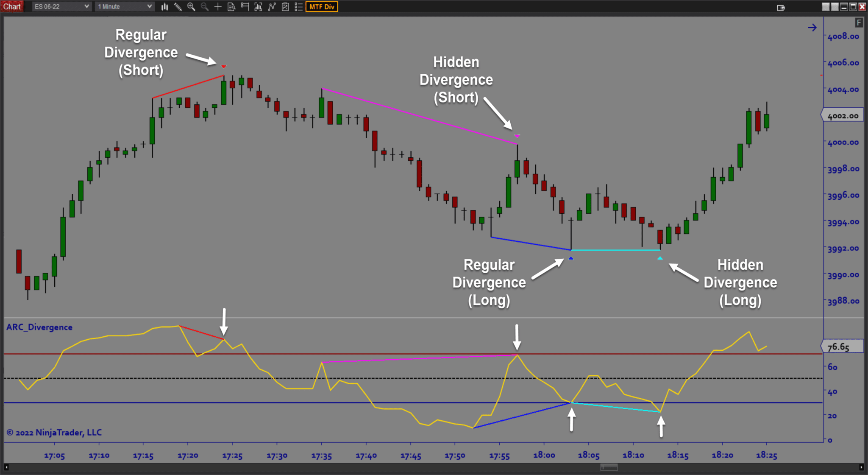Viewport: 868px width, 475px height.
Task: Click the left arrow of horizontal scrollbar
Action: click(6, 467)
